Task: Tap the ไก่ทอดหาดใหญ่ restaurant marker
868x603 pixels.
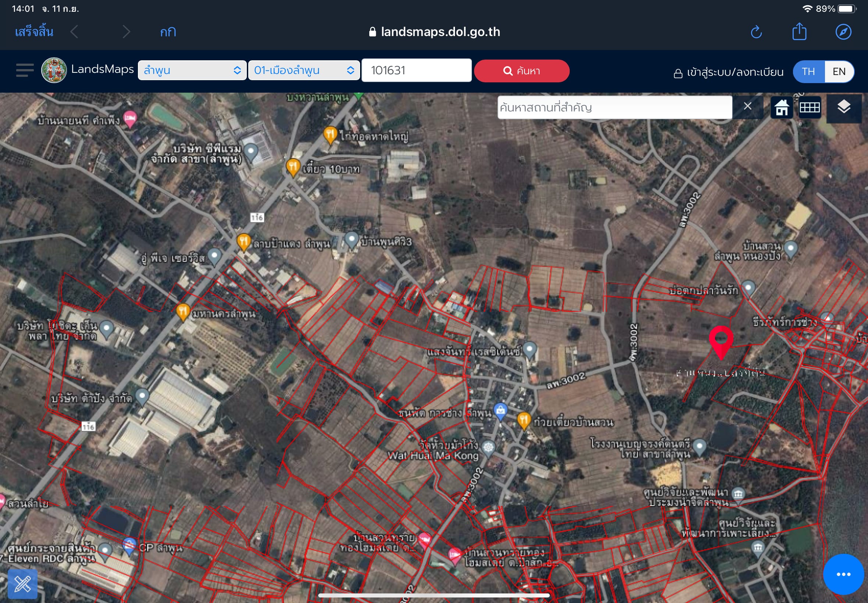Action: point(330,135)
